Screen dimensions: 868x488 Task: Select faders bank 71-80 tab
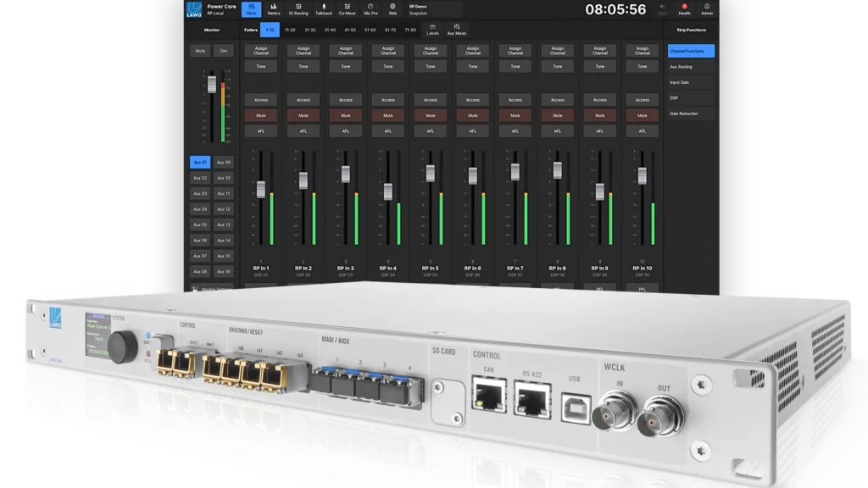(410, 30)
